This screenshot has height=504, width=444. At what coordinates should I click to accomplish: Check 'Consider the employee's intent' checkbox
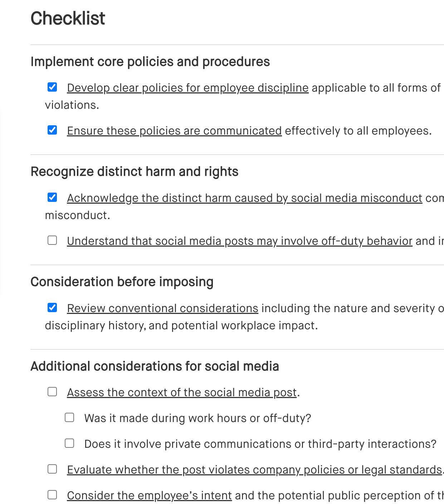(x=52, y=495)
